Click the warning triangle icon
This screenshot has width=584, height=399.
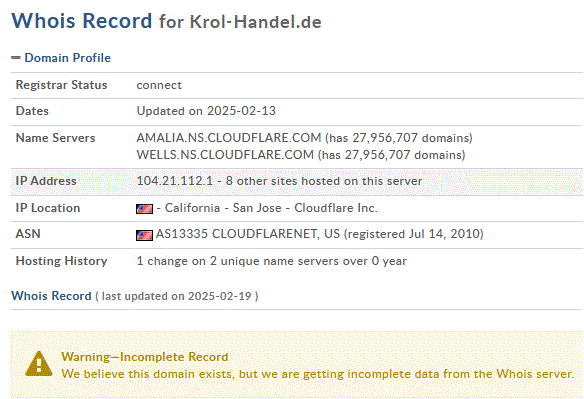(39, 364)
